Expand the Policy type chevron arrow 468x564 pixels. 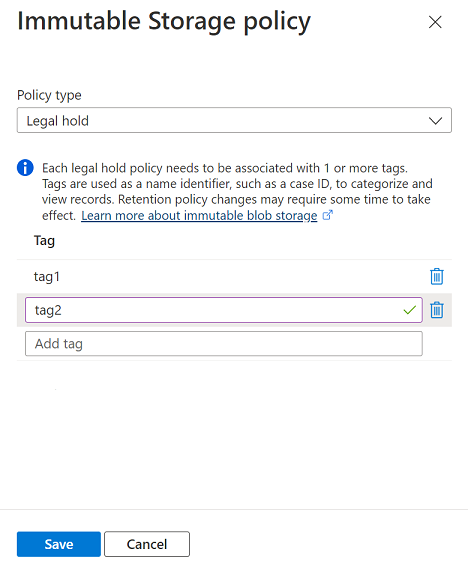(435, 120)
